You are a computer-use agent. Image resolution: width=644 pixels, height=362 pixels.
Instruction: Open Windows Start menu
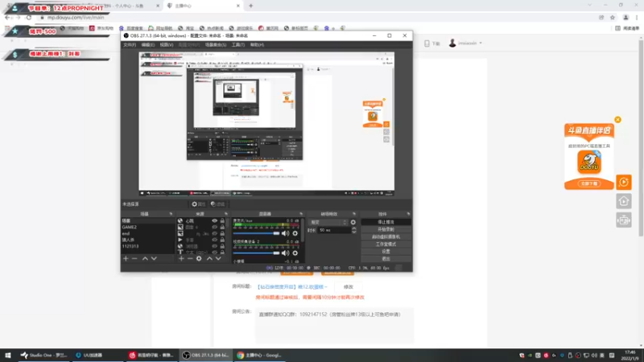8,355
